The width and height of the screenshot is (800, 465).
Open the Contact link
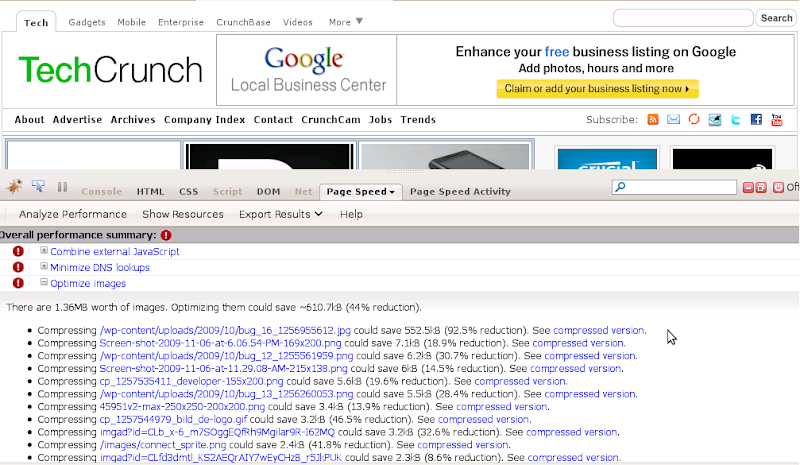point(273,119)
